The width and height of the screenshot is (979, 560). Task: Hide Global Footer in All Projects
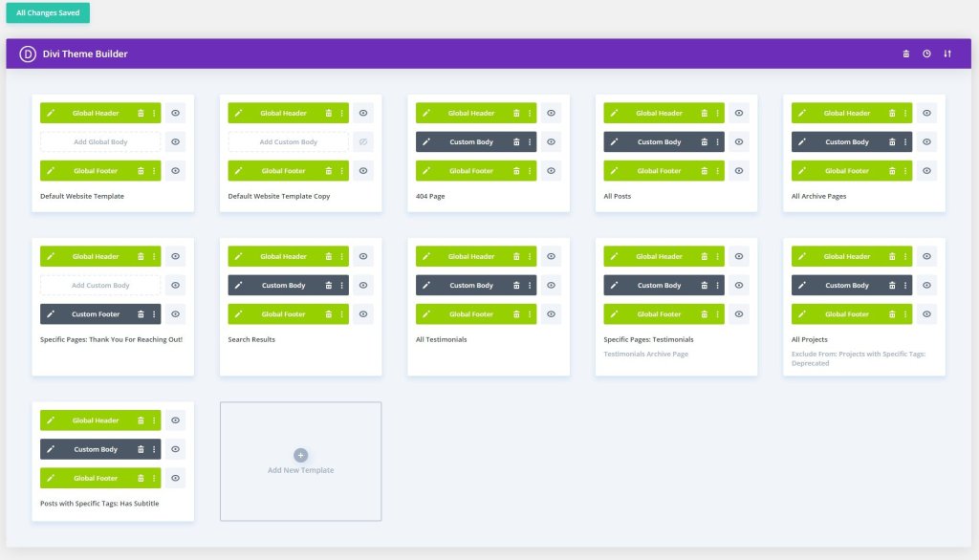tap(927, 314)
